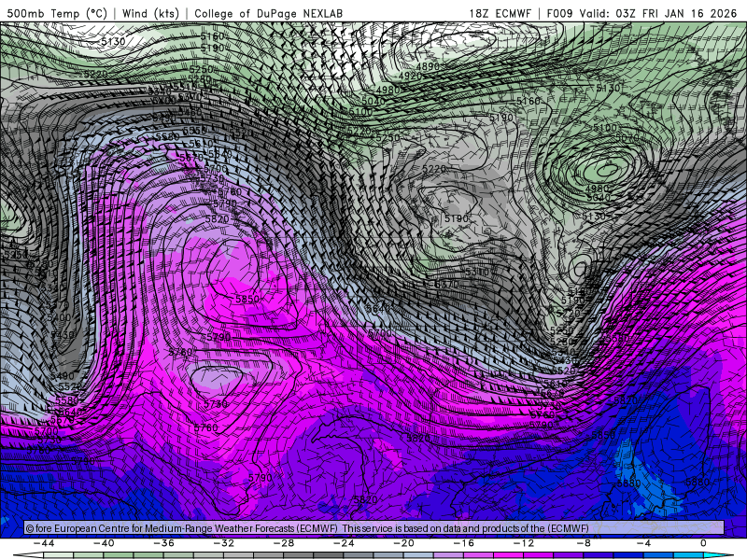Image resolution: width=747 pixels, height=560 pixels.
Task: Click the -40 color scale label
Action: pyautogui.click(x=104, y=543)
